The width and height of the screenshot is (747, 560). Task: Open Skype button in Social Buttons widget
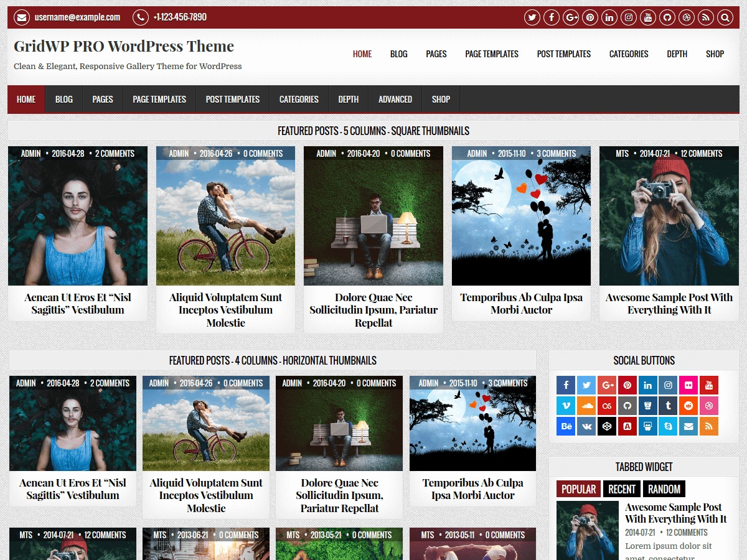click(x=668, y=426)
